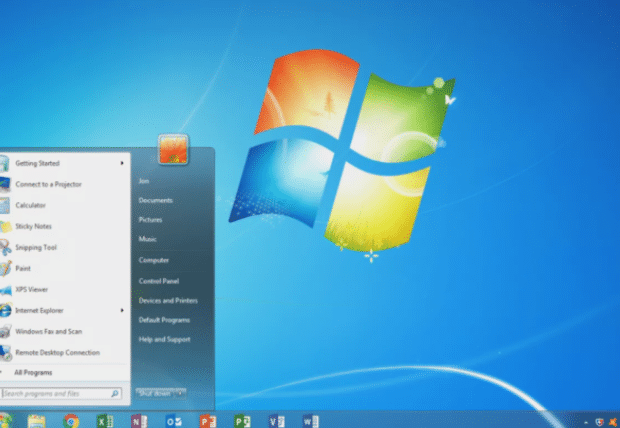Screen dimensions: 620x428
Task: Open Devices and Printers
Action: click(167, 301)
